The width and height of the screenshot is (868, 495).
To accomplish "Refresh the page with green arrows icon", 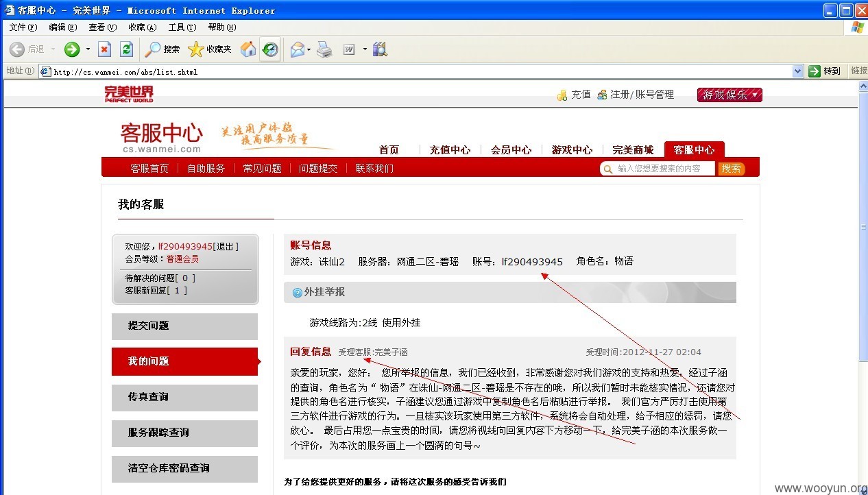I will click(x=126, y=49).
